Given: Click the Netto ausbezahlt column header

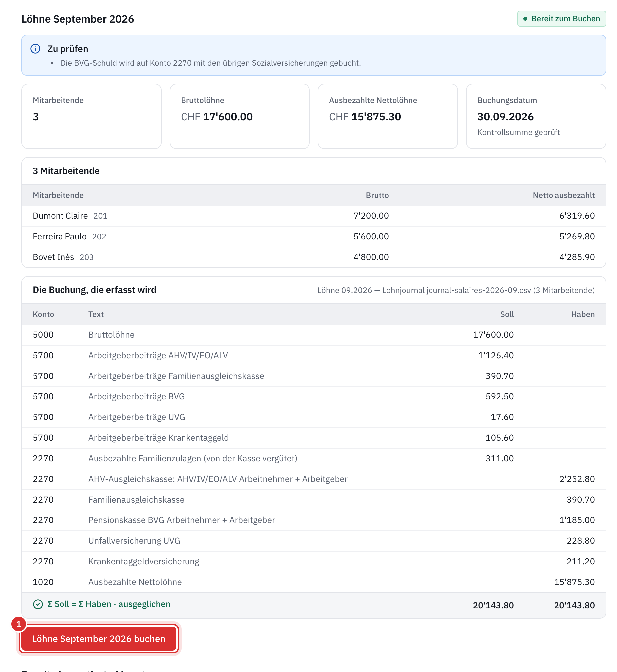Looking at the screenshot, I should point(563,196).
